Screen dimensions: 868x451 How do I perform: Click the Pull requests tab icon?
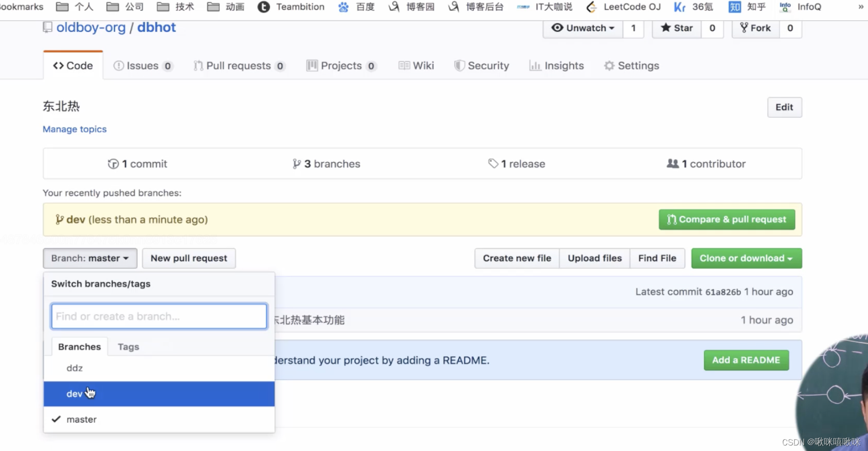point(198,66)
